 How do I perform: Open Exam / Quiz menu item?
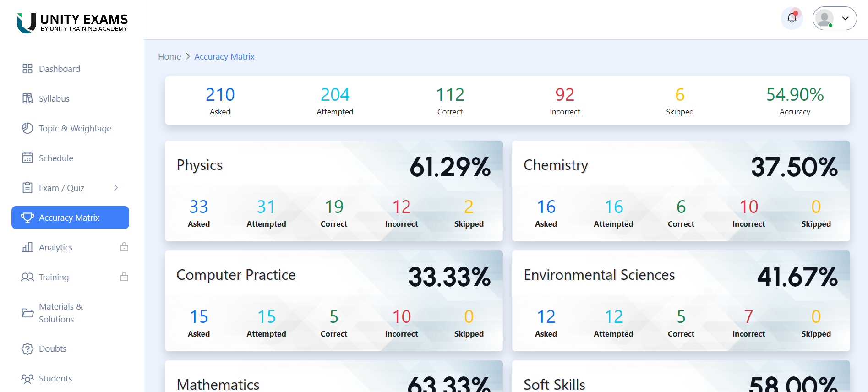[x=61, y=188]
